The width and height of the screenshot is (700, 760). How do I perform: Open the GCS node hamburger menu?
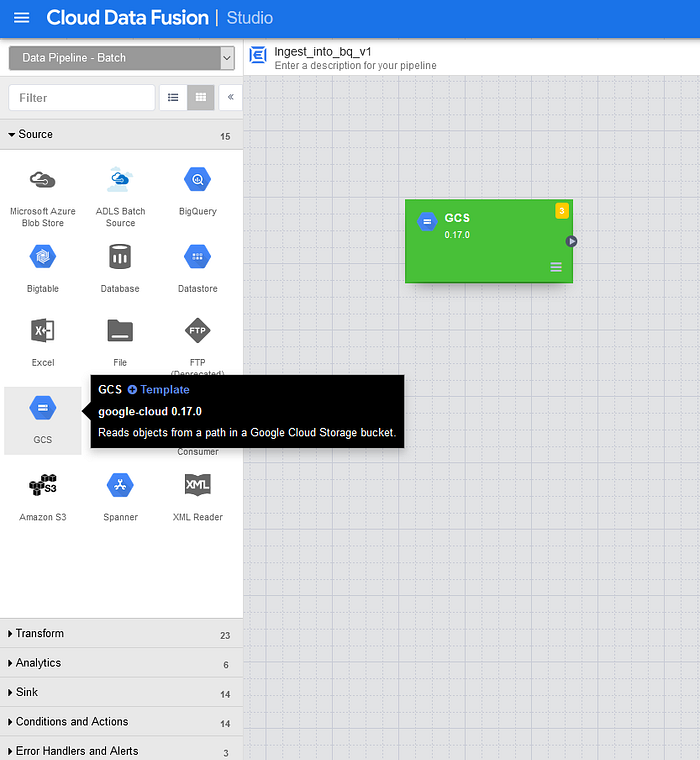(556, 267)
